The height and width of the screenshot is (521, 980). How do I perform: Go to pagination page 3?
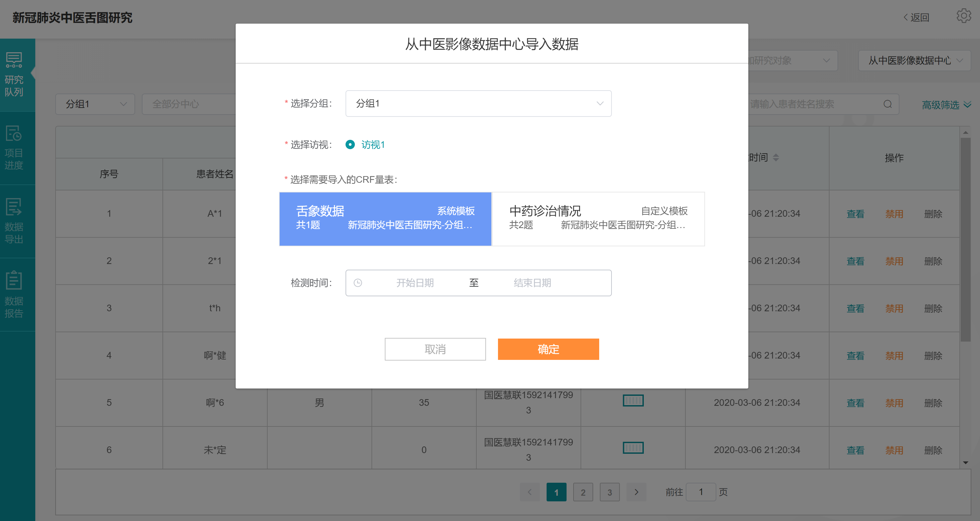(x=610, y=492)
